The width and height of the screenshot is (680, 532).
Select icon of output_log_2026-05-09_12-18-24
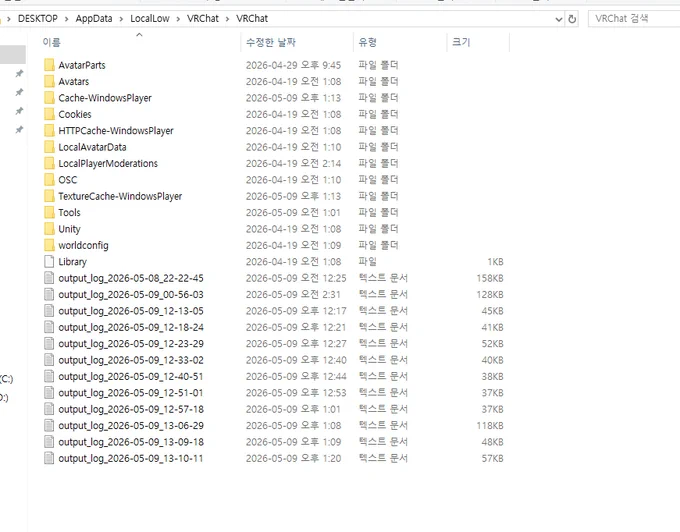49,327
